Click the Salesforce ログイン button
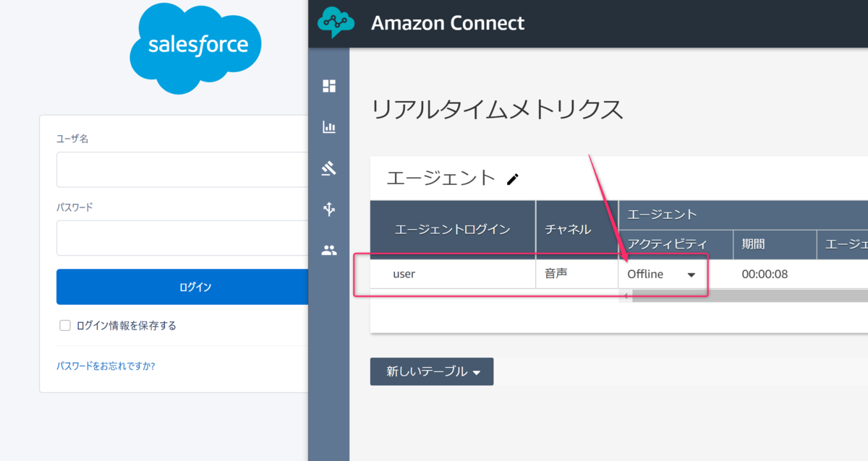This screenshot has width=868, height=461. (x=182, y=287)
